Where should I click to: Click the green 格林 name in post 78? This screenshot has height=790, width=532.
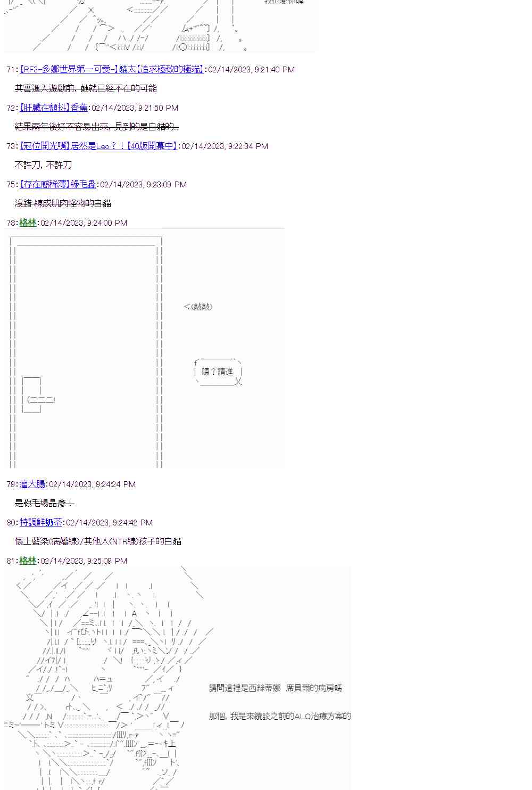28,223
